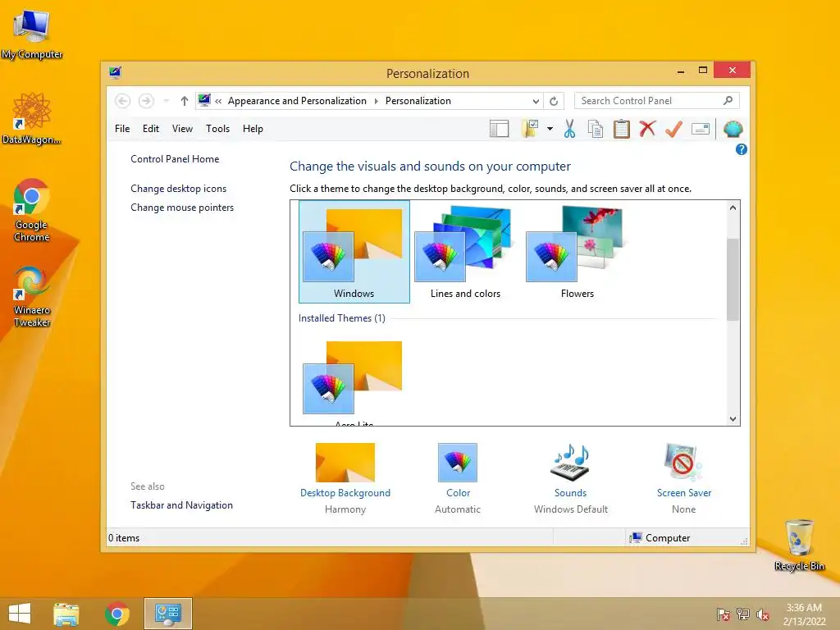840x630 pixels.
Task: Refresh the Control Panel view
Action: coord(554,101)
